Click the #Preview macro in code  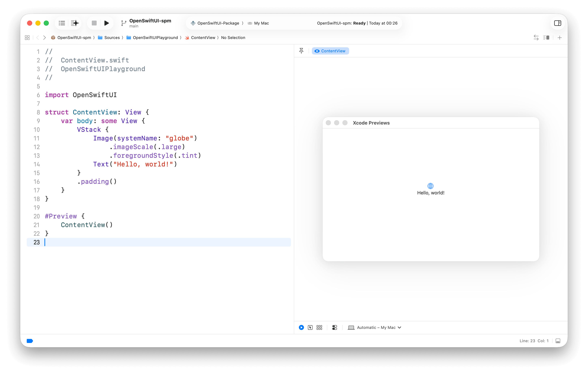click(x=61, y=216)
